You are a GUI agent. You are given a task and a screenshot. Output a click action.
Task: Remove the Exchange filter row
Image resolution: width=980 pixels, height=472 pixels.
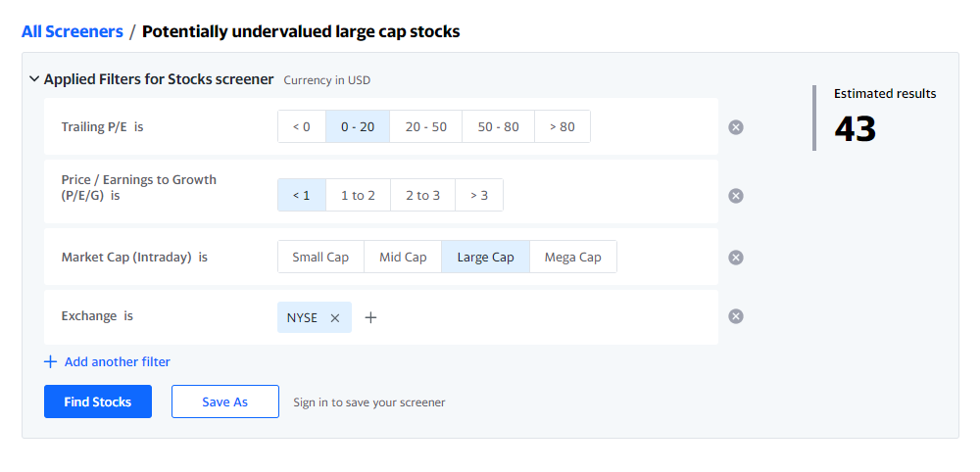tap(736, 316)
